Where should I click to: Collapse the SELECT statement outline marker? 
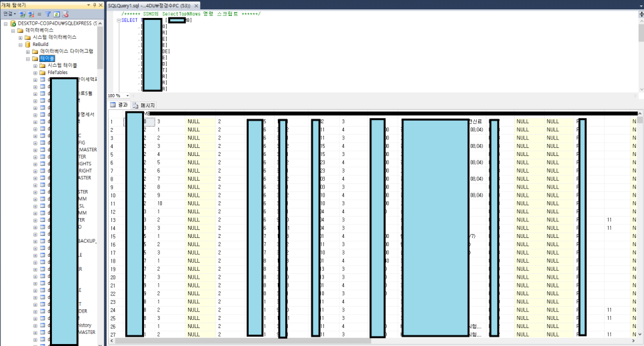click(118, 21)
